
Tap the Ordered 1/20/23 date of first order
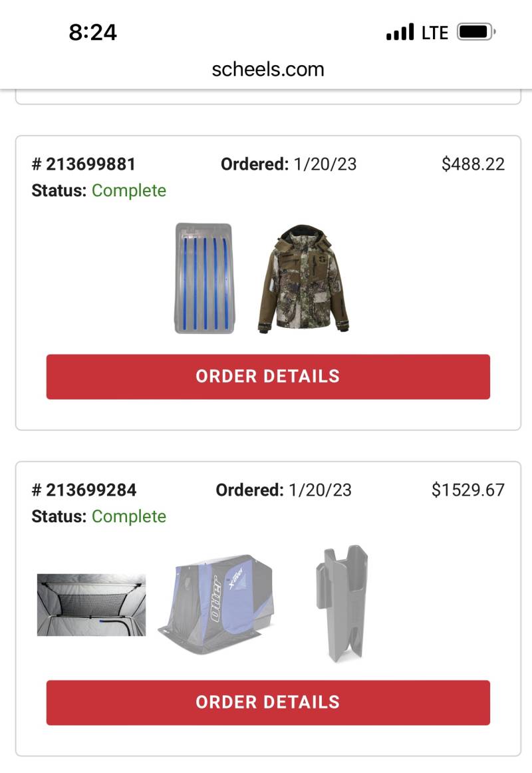pyautogui.click(x=289, y=164)
